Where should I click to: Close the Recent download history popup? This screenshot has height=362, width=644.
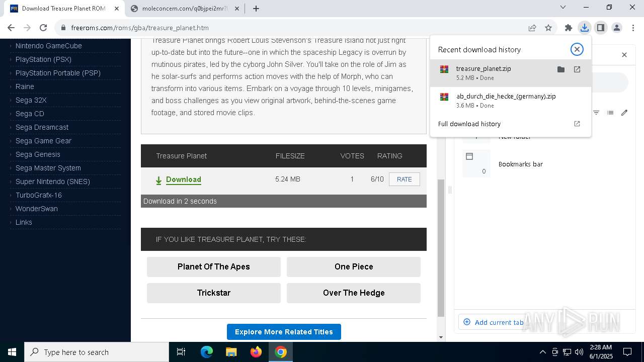(x=577, y=49)
